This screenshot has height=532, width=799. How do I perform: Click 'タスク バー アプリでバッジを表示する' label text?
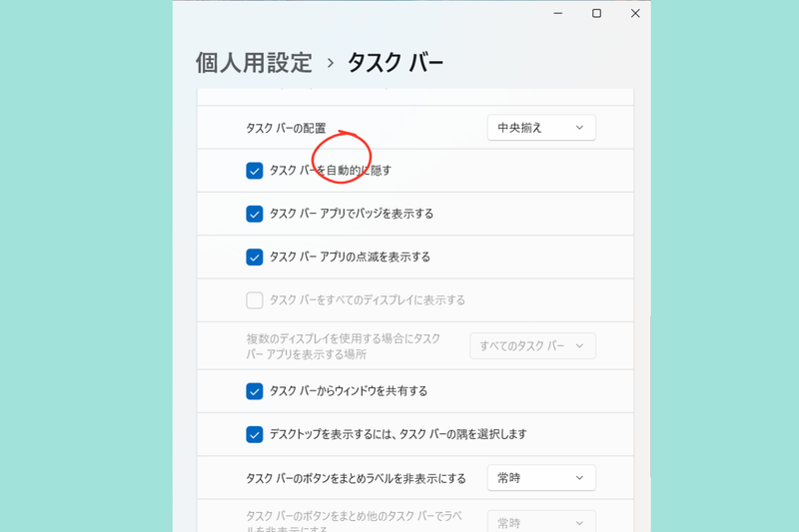(x=352, y=214)
